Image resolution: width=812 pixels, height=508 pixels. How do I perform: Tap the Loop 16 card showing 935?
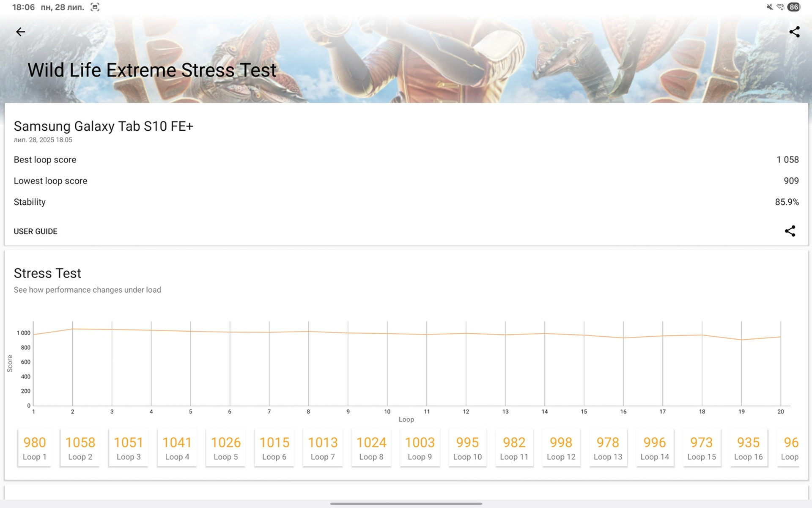click(x=748, y=448)
